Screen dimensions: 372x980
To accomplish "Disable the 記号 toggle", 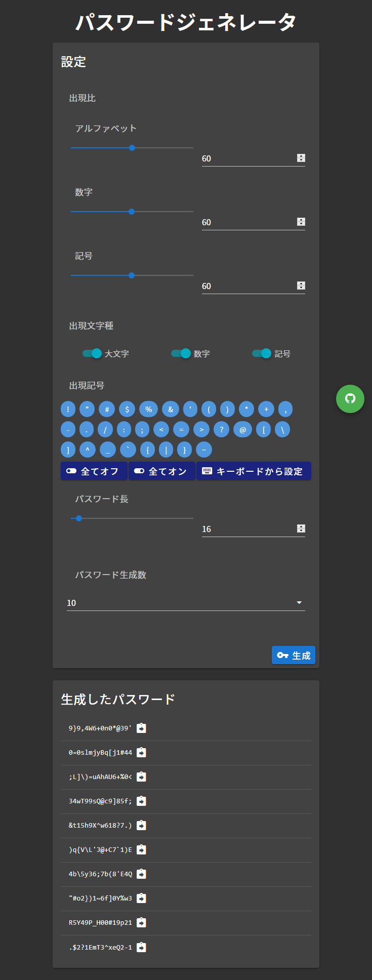I will [261, 353].
